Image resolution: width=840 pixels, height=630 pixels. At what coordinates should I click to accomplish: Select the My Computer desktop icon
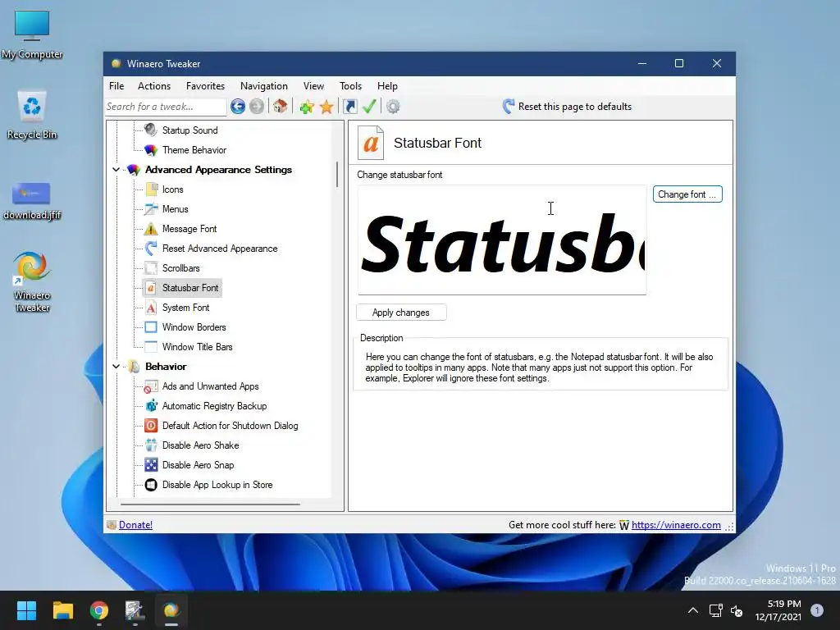[x=32, y=34]
